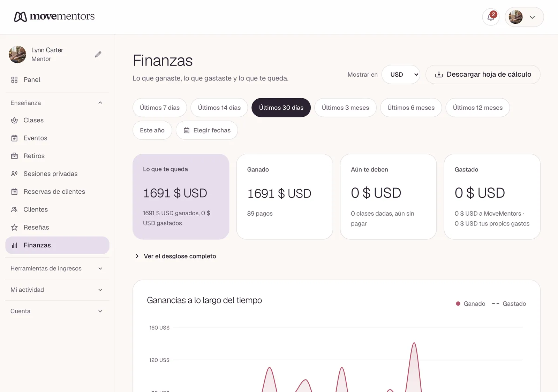
Task: Open Reservas de clientes page
Action: [x=57, y=192]
